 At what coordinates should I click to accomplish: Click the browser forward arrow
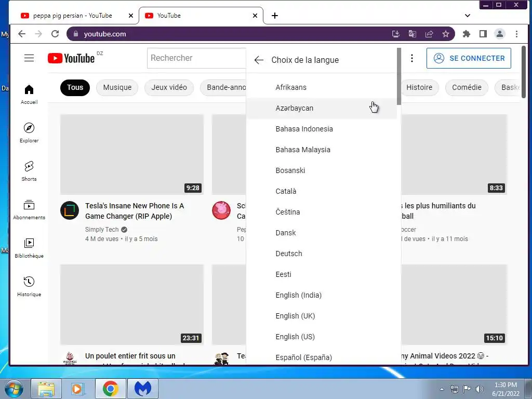(38, 34)
